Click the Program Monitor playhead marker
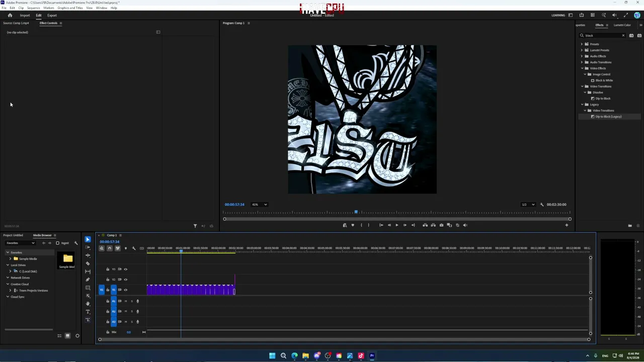The width and height of the screenshot is (644, 362). [356, 212]
